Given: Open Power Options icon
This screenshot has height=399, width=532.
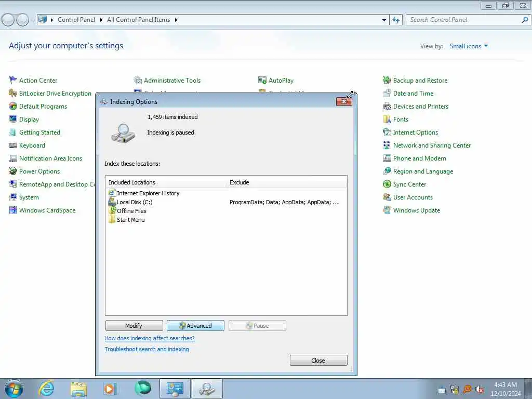Looking at the screenshot, I should pyautogui.click(x=13, y=171).
